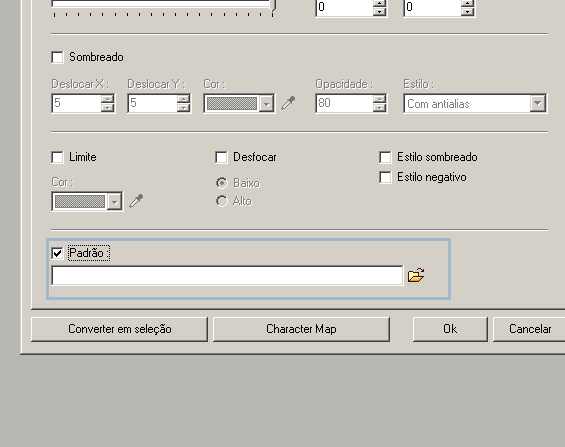Click the Padrão pattern path field
565x447 pixels.
227,276
